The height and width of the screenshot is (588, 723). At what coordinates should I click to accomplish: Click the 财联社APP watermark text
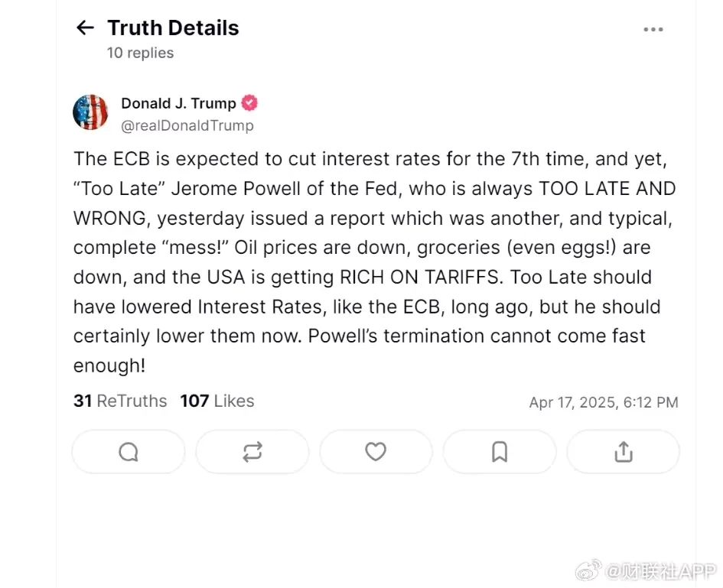[661, 571]
